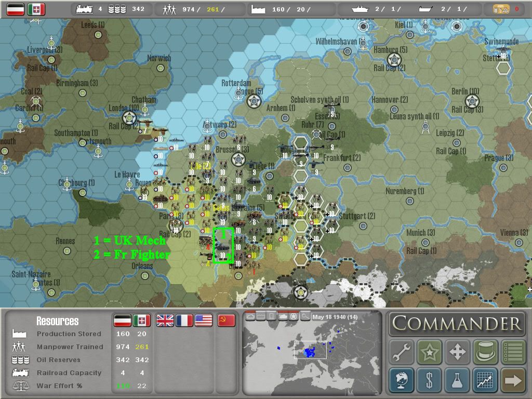Toggle the star filter above the minimap
Viewport: 532px width, 399px height.
click(294, 316)
